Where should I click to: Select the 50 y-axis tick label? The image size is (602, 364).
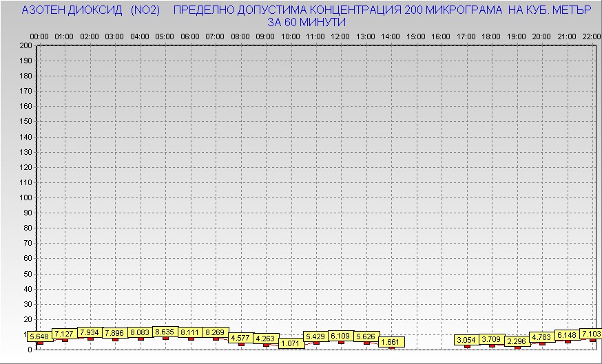(x=28, y=273)
